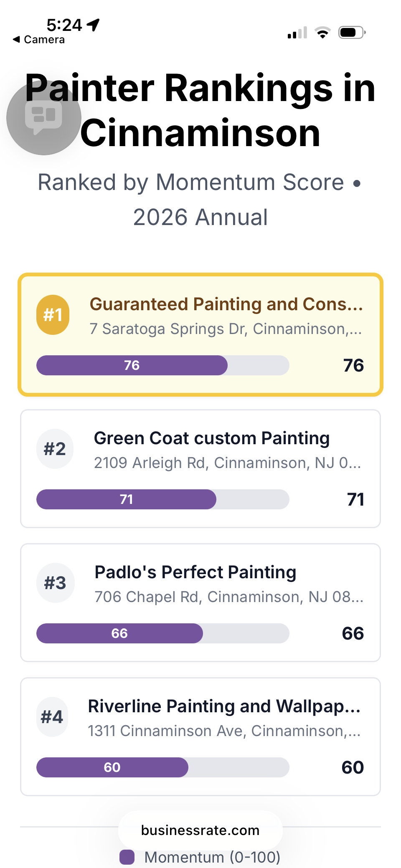Tap the battery status icon
The image size is (401, 868).
pos(352,32)
